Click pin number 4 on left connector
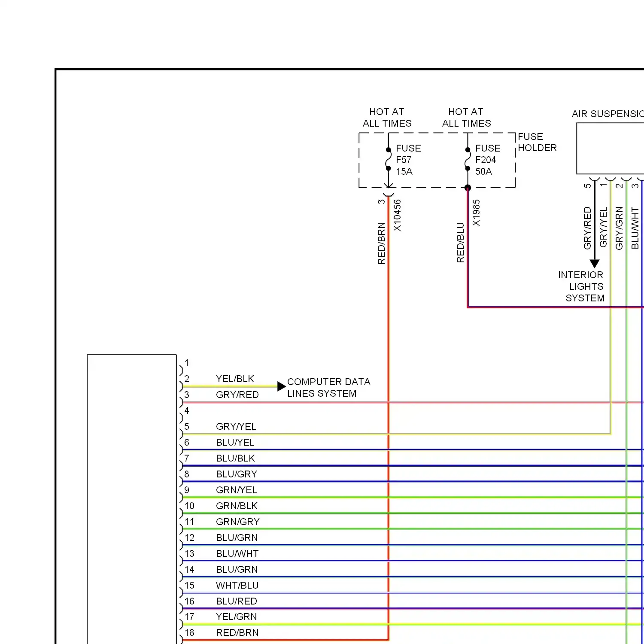 click(187, 410)
